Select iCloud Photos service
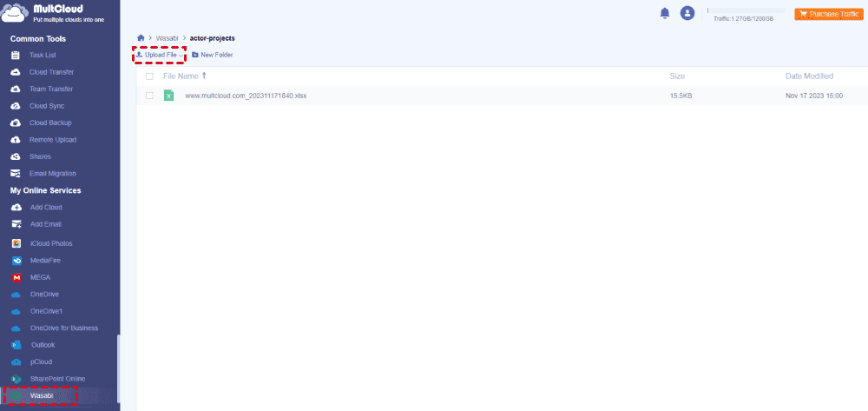This screenshot has width=868, height=411. (x=51, y=243)
